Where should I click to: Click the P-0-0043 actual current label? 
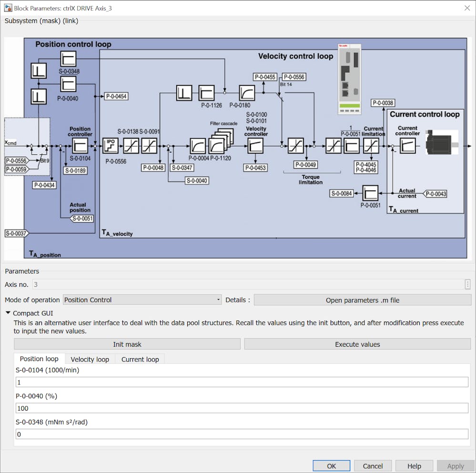435,194
